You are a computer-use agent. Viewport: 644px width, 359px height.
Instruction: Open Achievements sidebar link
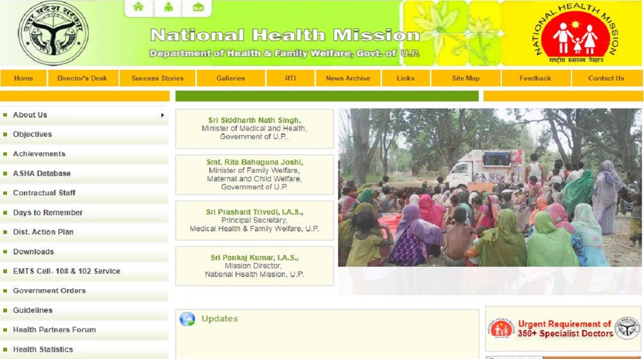click(84, 154)
